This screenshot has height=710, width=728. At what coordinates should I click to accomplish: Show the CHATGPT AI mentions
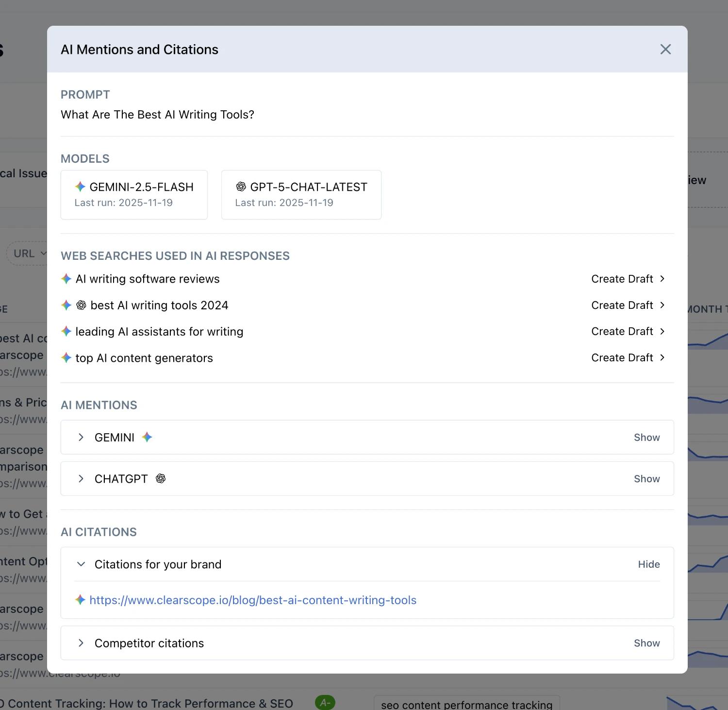tap(646, 479)
